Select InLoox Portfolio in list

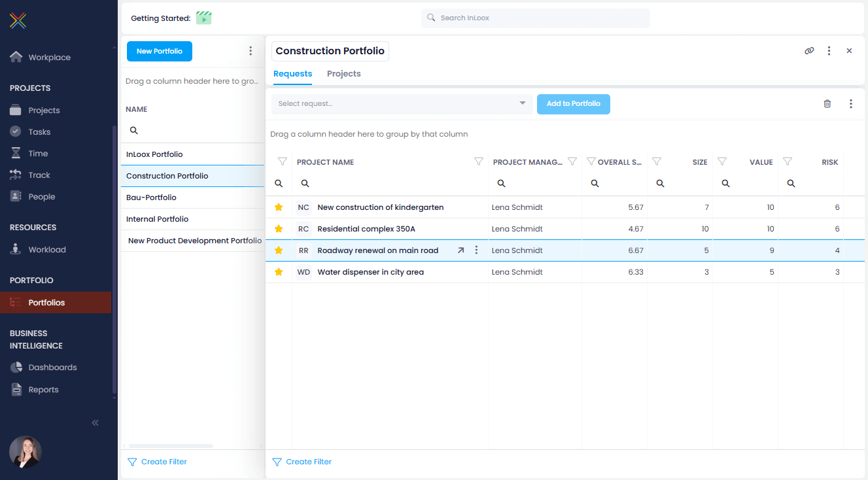[x=193, y=154]
